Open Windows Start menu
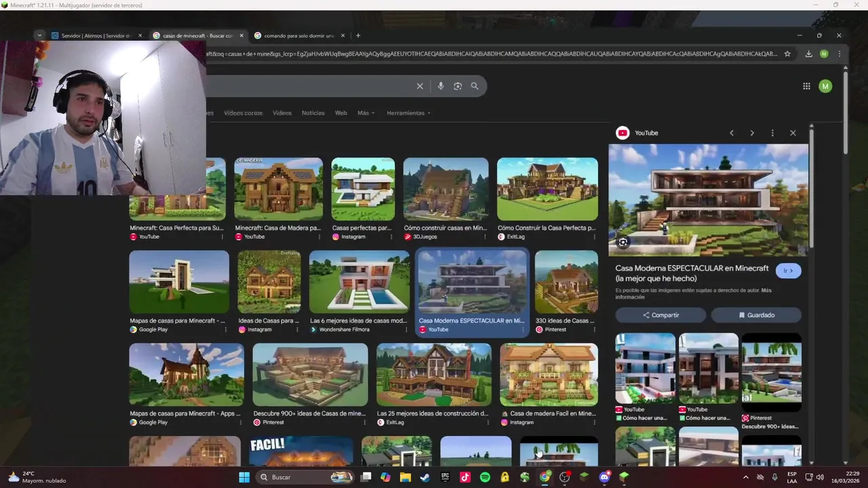The image size is (868, 488). [x=244, y=477]
